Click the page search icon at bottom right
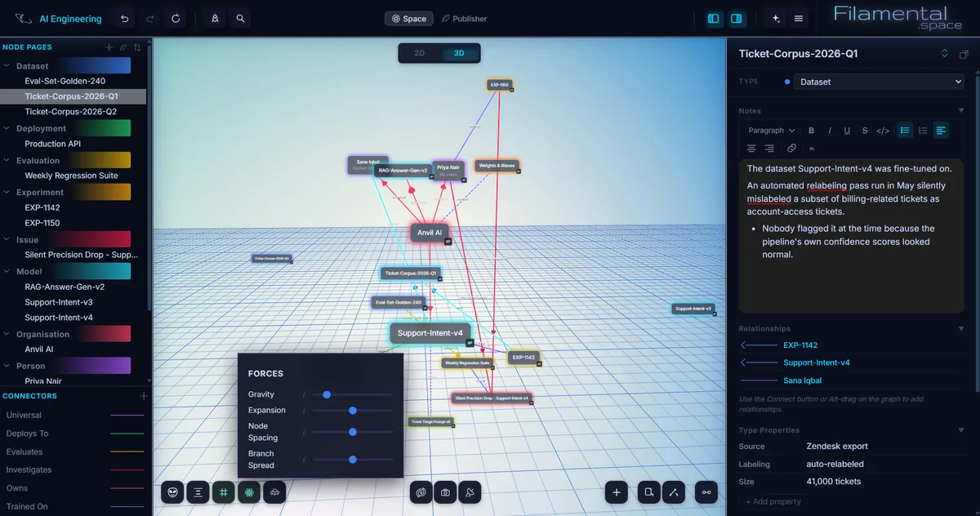Screen dimensions: 980x516 (648, 492)
